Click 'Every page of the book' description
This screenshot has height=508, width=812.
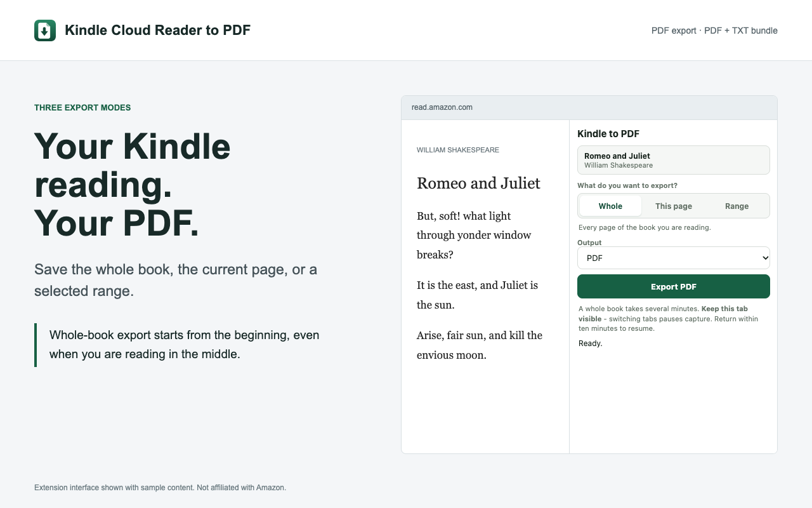pos(645,227)
